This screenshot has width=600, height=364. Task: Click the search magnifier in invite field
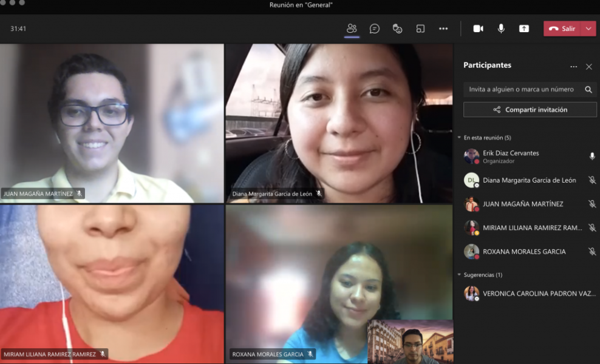tap(588, 89)
